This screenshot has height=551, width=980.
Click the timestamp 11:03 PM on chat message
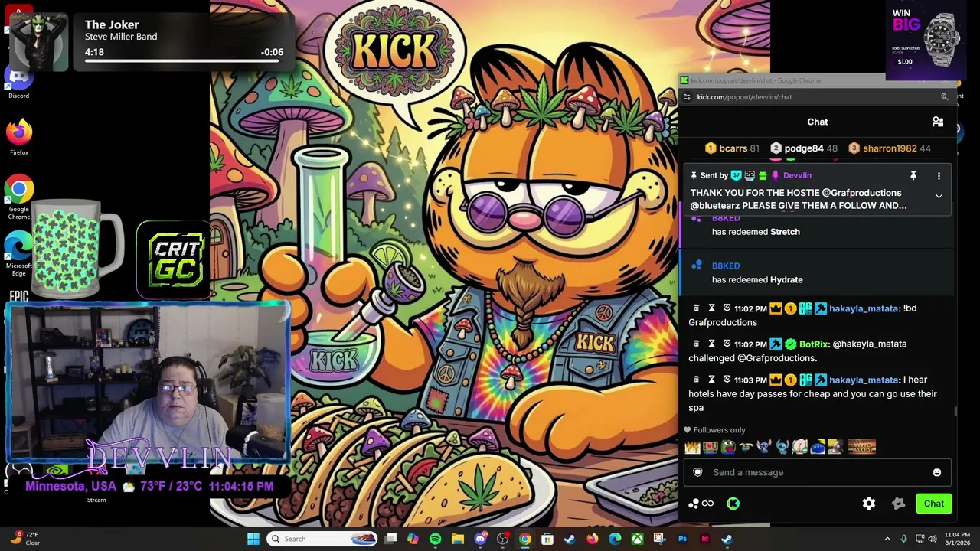(750, 380)
